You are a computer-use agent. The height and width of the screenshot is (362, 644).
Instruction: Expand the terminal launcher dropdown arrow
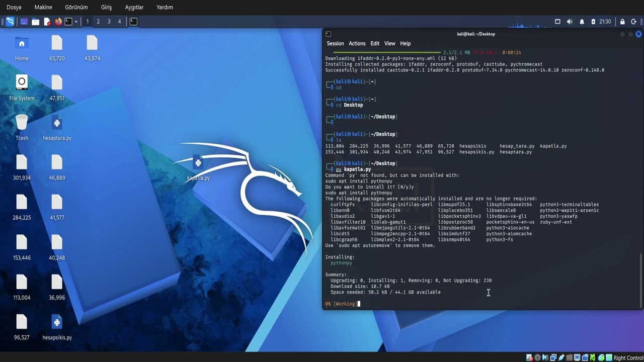76,22
